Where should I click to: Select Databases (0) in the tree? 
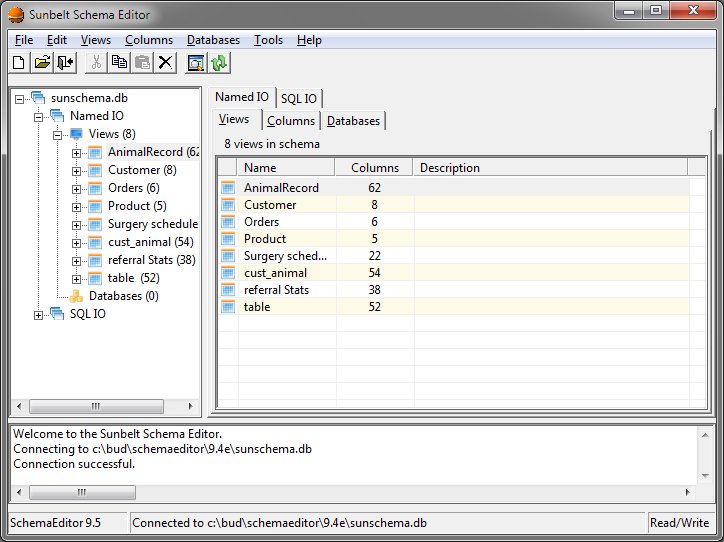pos(123,296)
